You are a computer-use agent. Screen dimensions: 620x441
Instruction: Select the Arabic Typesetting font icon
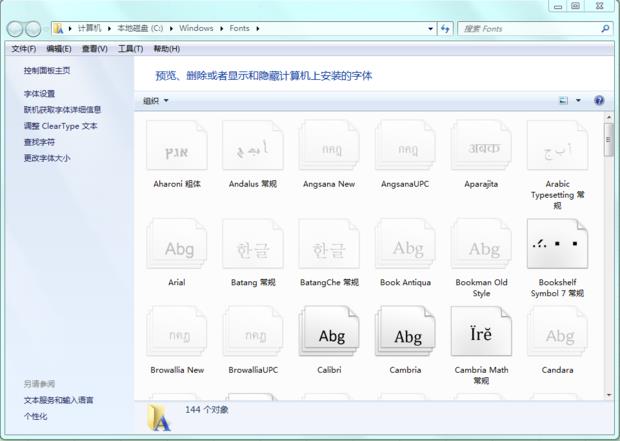point(558,145)
